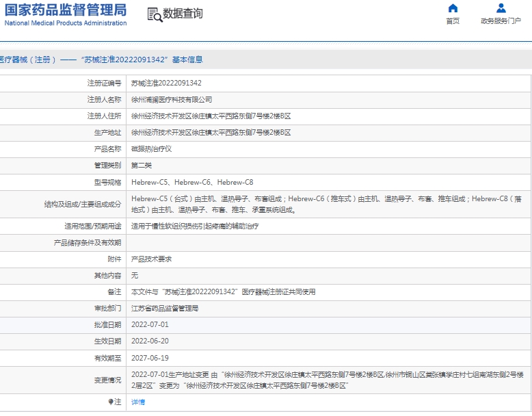
Task: Click attachment value 产品技术要求
Action: click(151, 259)
